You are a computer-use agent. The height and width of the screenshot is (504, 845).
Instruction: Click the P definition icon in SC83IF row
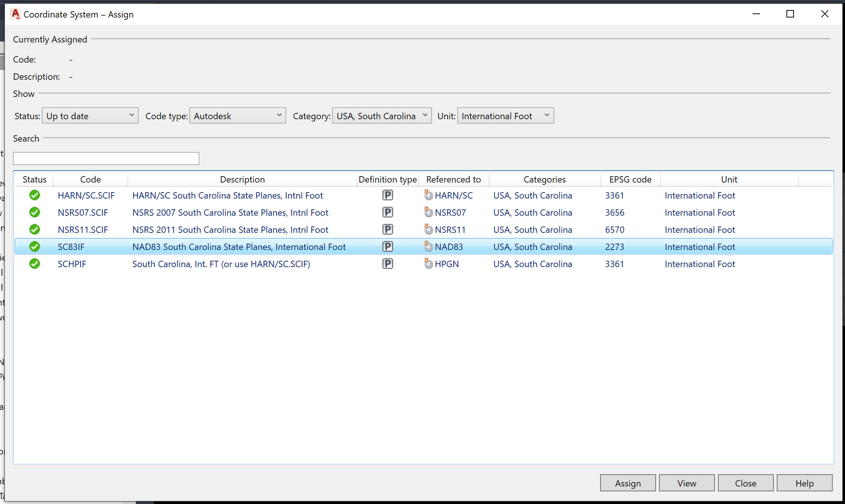(x=388, y=247)
